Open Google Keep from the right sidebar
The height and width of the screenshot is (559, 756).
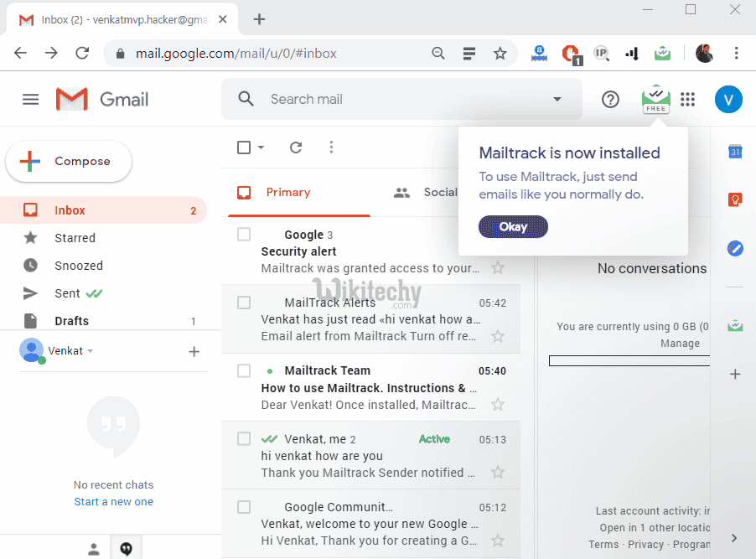point(735,199)
